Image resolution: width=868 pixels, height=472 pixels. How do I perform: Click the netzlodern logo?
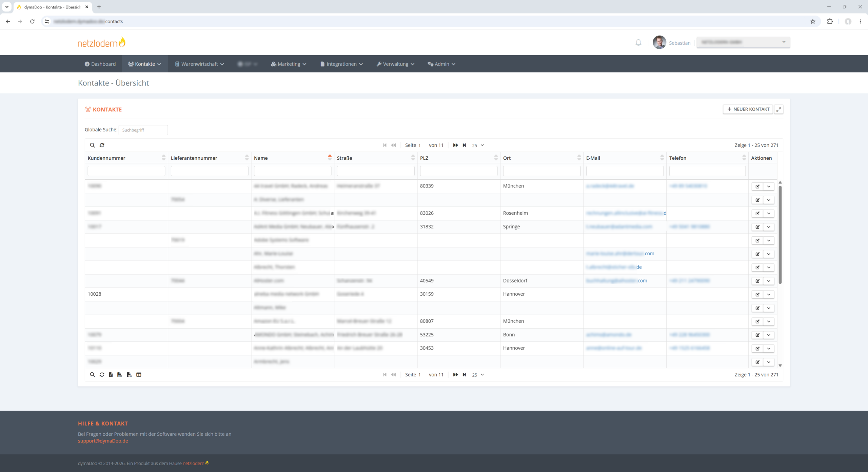(101, 43)
